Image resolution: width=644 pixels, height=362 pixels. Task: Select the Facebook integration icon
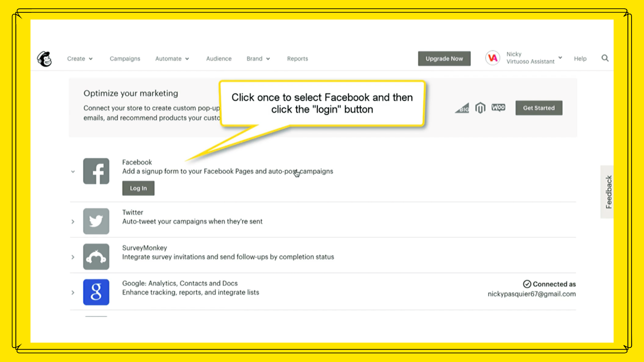pyautogui.click(x=96, y=171)
